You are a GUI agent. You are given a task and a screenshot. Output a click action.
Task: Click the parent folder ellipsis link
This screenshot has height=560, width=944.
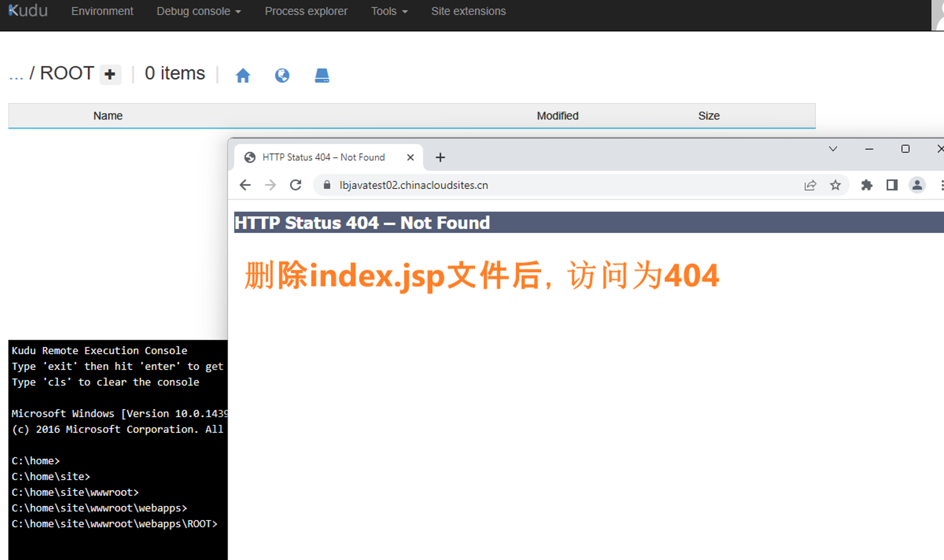pyautogui.click(x=16, y=74)
